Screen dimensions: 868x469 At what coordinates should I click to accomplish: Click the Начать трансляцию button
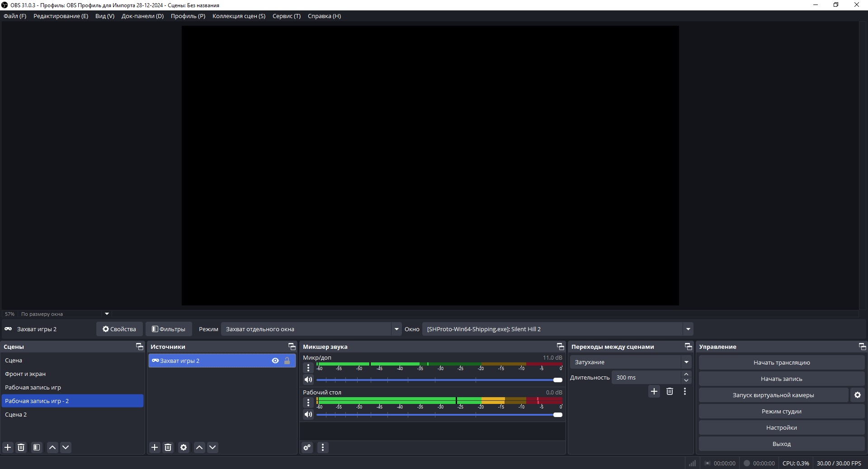click(x=782, y=362)
